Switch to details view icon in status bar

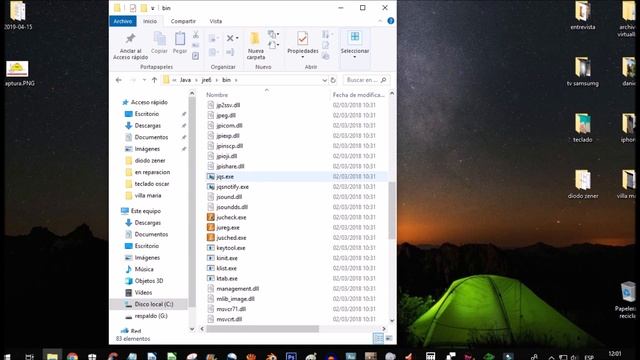click(378, 338)
